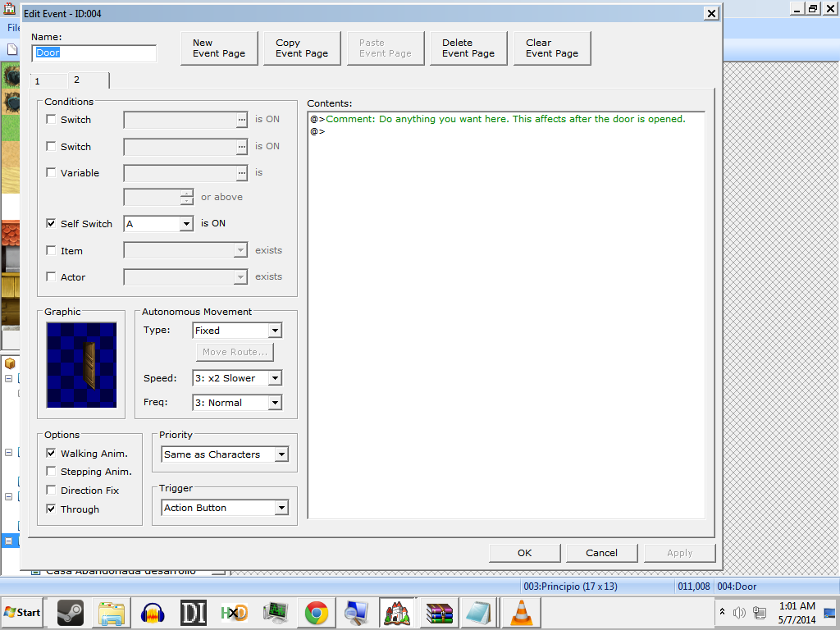This screenshot has width=840, height=630.
Task: Open Google Chrome in the taskbar
Action: pyautogui.click(x=317, y=613)
